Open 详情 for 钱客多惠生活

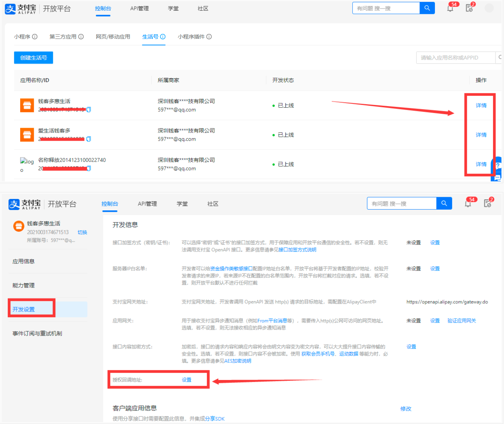pyautogui.click(x=481, y=105)
